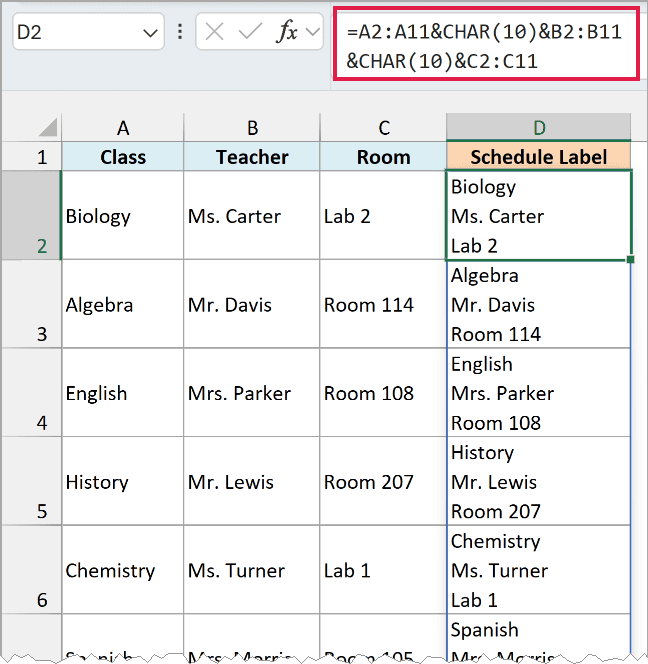
Task: Click the 'Lab 1' cell in column C
Action: 383,570
